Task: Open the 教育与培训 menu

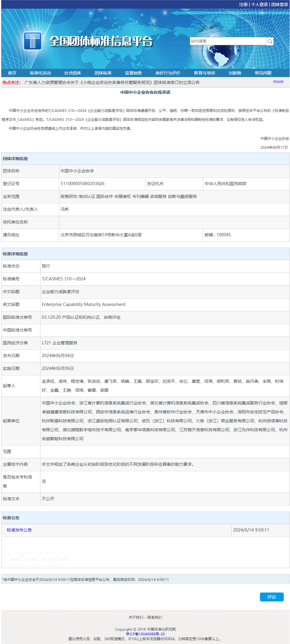Action: pos(205,73)
